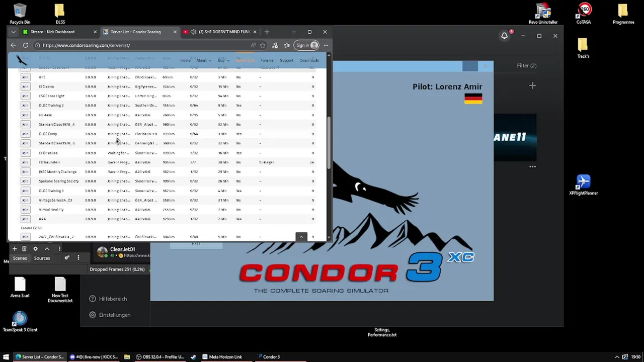Screen dimensions: 644x362
Task: Open OBS scene properties gear icon
Action: pos(35,249)
